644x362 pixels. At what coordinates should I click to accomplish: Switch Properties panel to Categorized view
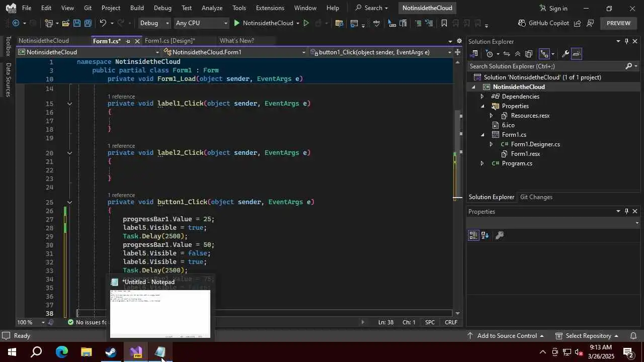[x=473, y=235]
